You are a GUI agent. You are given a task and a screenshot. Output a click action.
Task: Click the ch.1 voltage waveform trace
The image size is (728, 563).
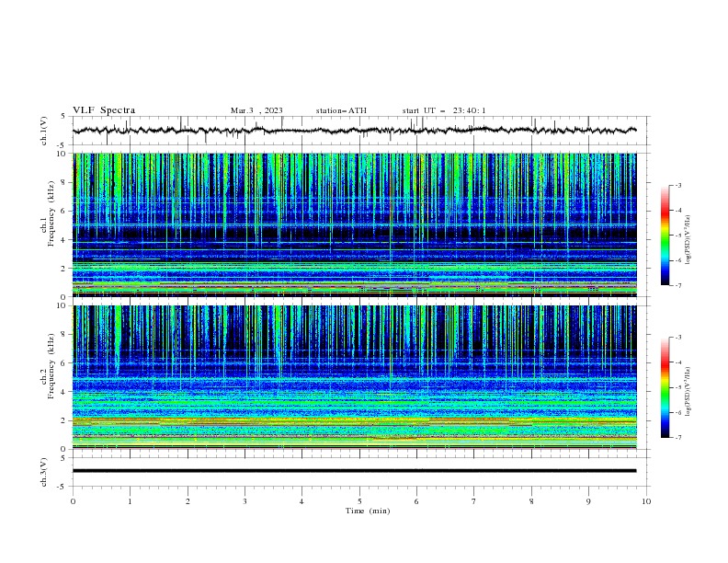(354, 131)
